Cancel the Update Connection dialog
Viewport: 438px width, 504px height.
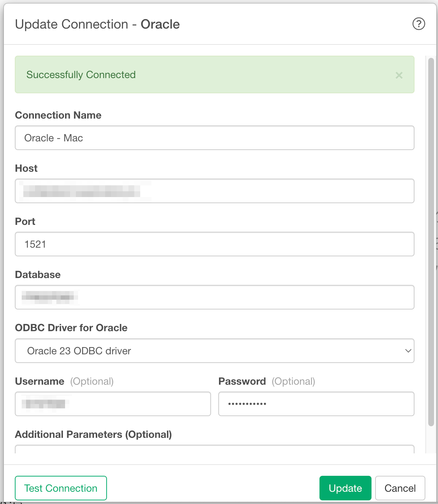(x=400, y=488)
